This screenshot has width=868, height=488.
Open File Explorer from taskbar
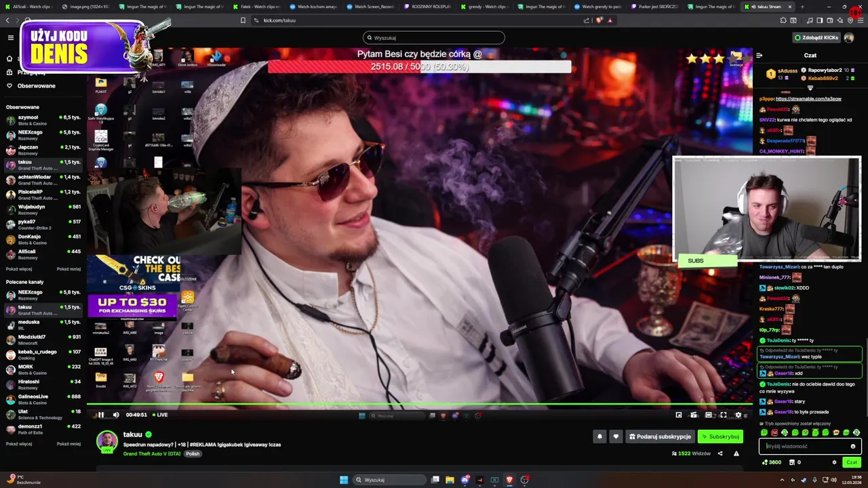(x=450, y=480)
